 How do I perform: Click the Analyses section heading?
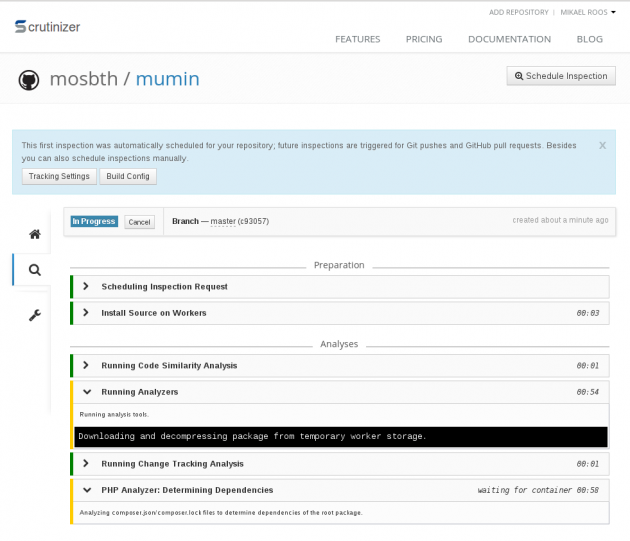tap(339, 344)
